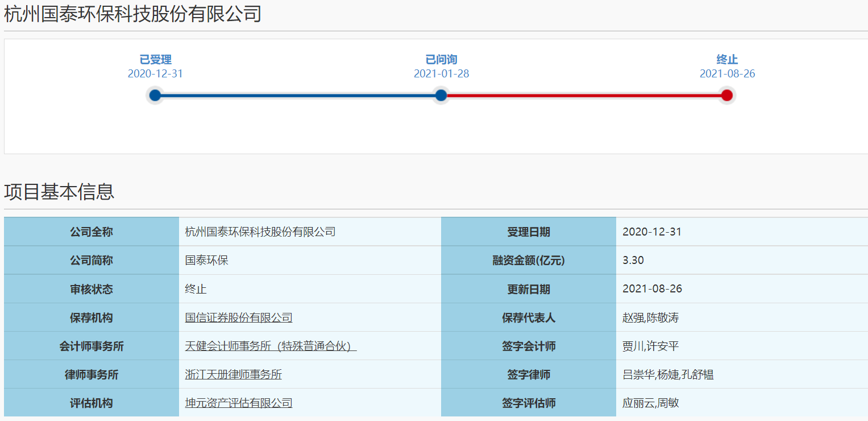Click the 评估机构 header cell
This screenshot has height=421, width=868.
[x=92, y=403]
